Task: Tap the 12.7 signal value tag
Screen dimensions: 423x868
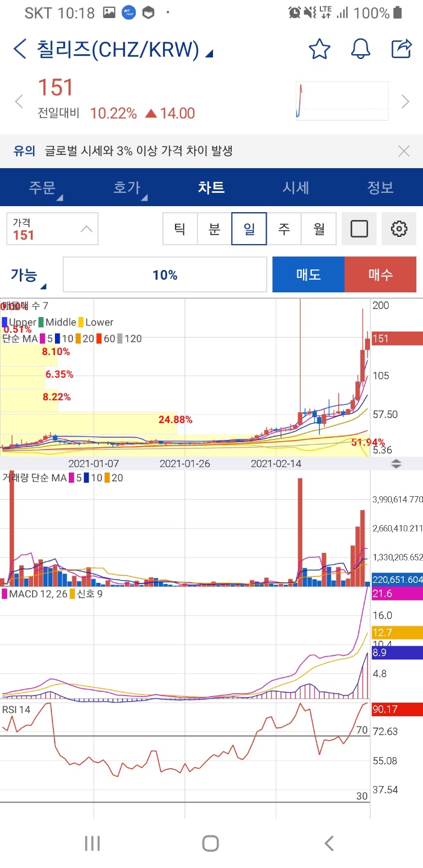Action: tap(398, 632)
